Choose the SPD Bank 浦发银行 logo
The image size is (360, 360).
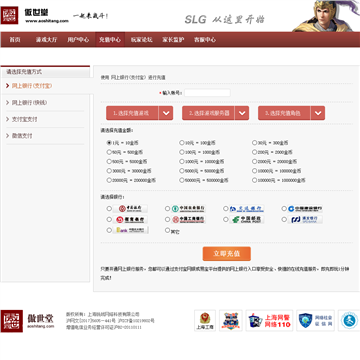pyautogui.click(x=305, y=219)
